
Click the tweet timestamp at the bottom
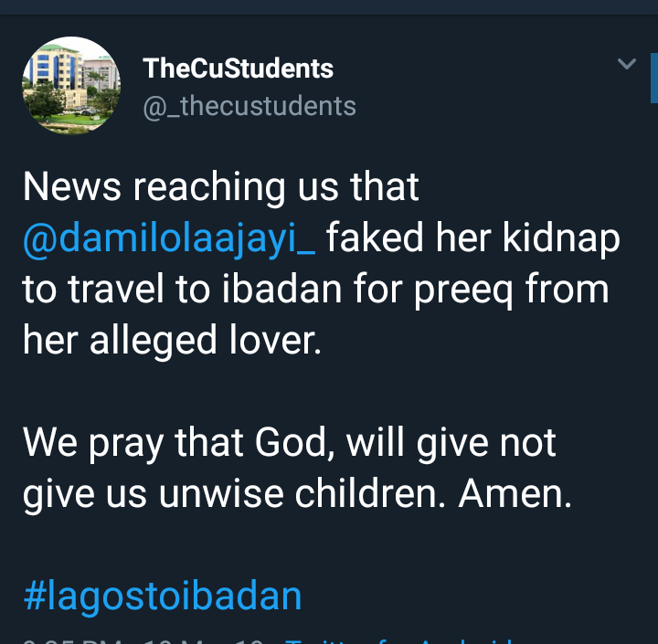tap(137, 639)
